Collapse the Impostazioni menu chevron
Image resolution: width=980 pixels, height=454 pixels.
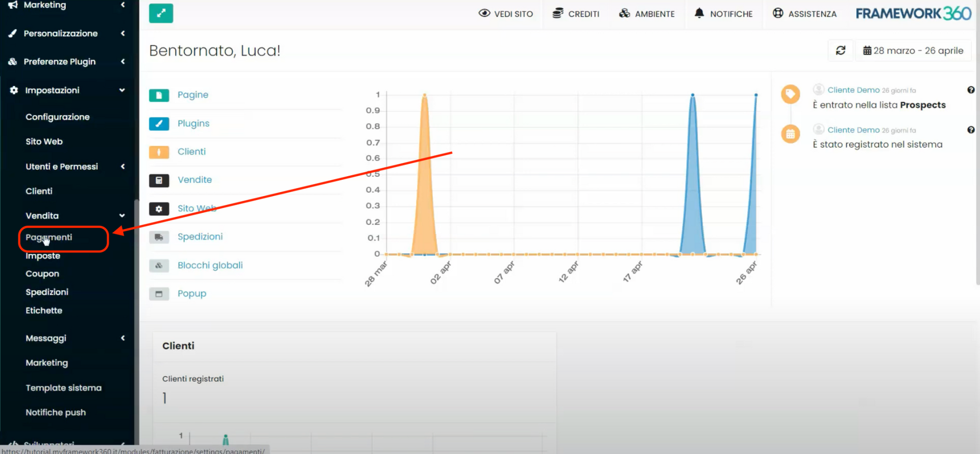pyautogui.click(x=122, y=90)
